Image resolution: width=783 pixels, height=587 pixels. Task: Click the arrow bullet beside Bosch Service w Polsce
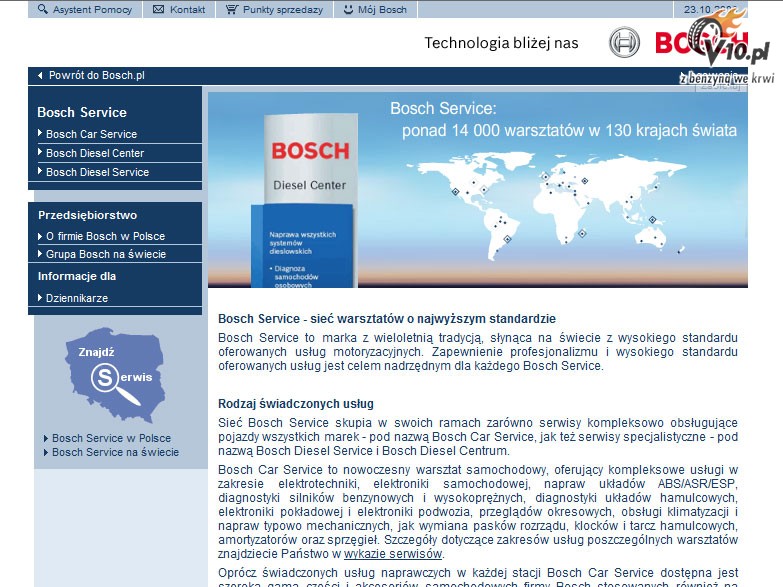(46, 439)
